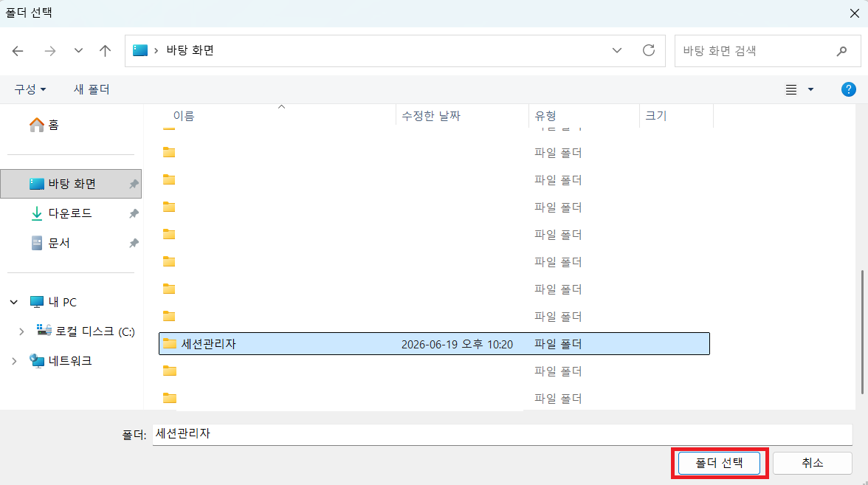868x485 pixels.
Task: Go back with the left arrow
Action: pyautogui.click(x=18, y=51)
